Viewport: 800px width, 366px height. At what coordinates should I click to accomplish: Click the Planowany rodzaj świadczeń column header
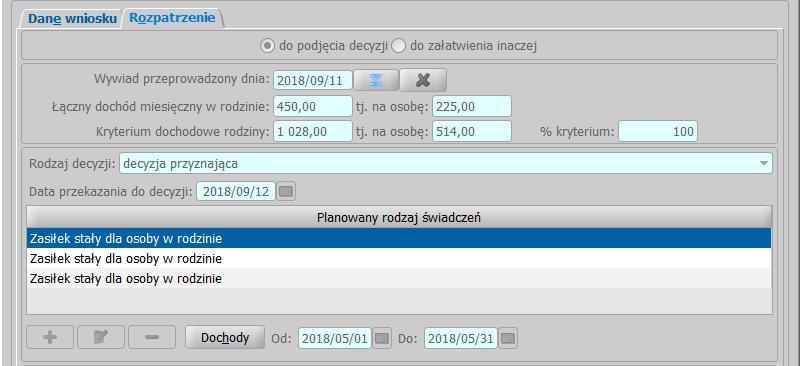click(x=399, y=217)
